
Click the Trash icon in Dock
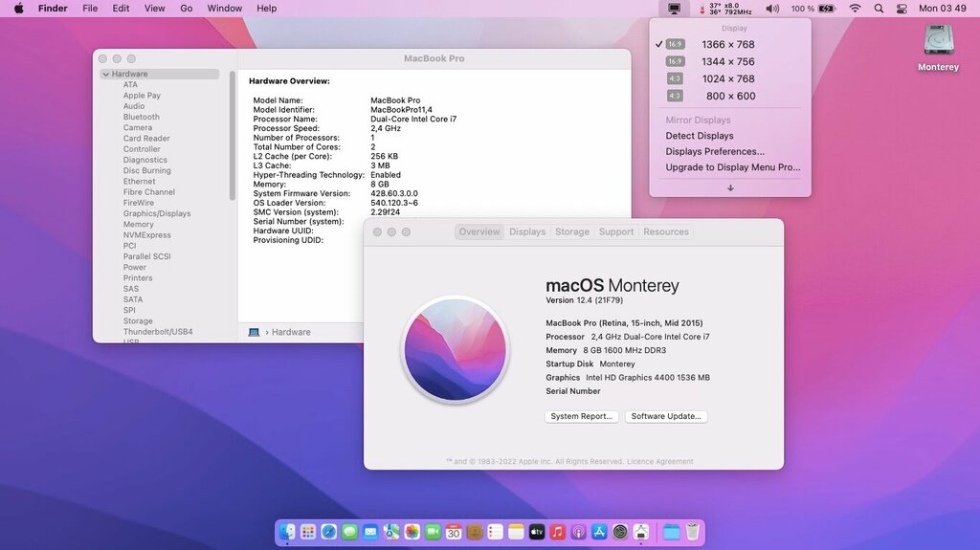point(693,532)
